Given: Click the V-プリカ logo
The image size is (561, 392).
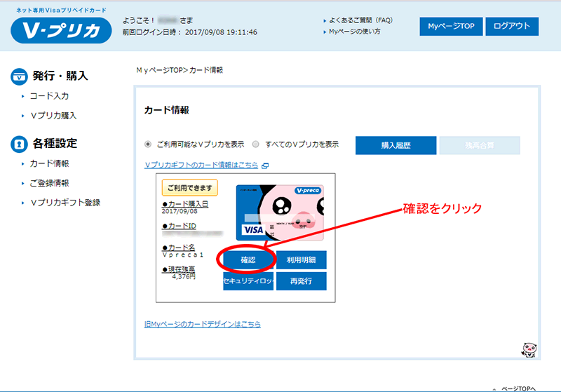Looking at the screenshot, I should pos(61,30).
